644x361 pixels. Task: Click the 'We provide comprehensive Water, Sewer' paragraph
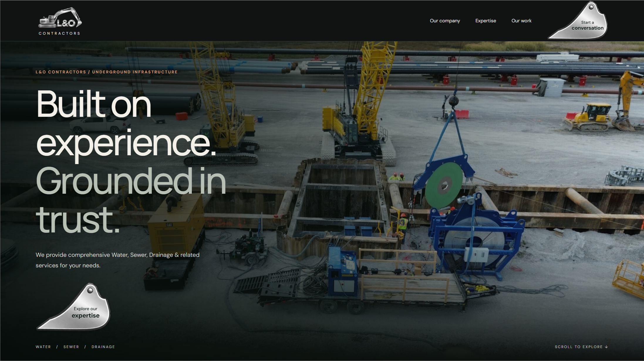117,260
